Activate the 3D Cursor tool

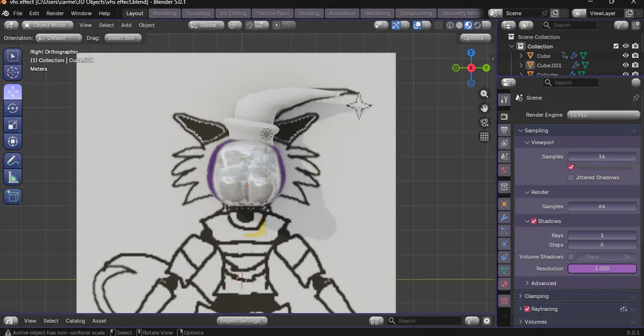click(x=13, y=72)
